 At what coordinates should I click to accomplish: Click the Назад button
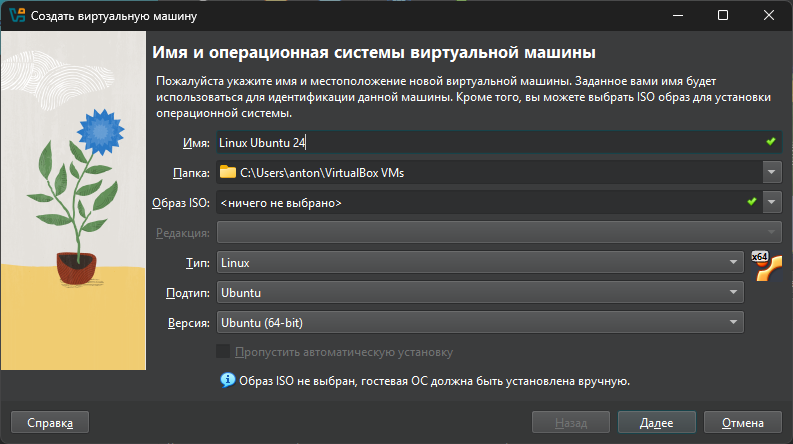tap(570, 422)
